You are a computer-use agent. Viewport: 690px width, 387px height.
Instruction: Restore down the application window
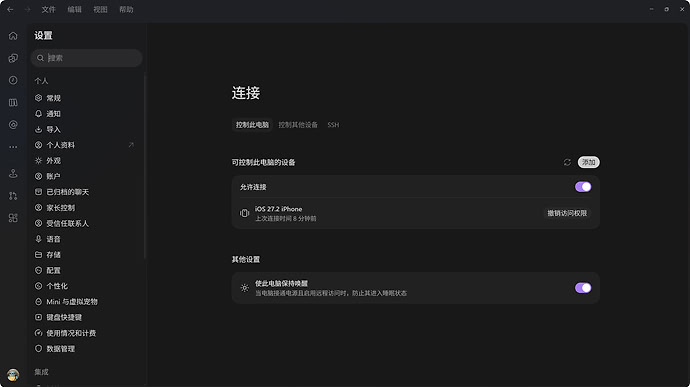pyautogui.click(x=667, y=9)
